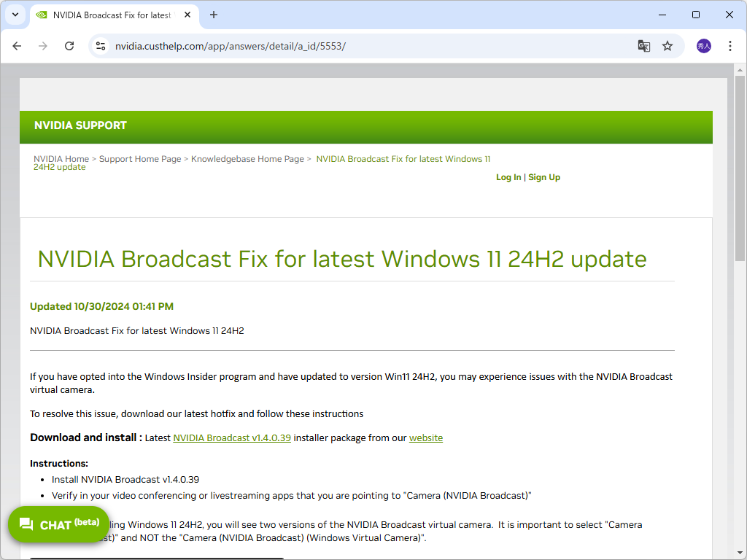Click the address bar URL
Viewport: 747px width, 560px height.
click(x=230, y=46)
